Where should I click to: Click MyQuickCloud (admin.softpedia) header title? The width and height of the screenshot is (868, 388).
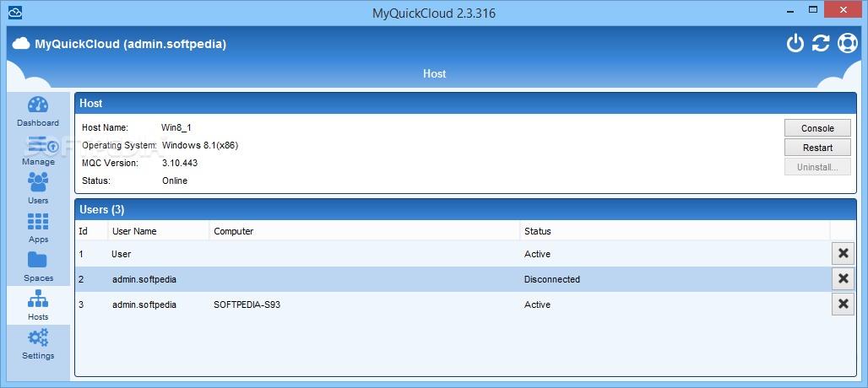(130, 44)
